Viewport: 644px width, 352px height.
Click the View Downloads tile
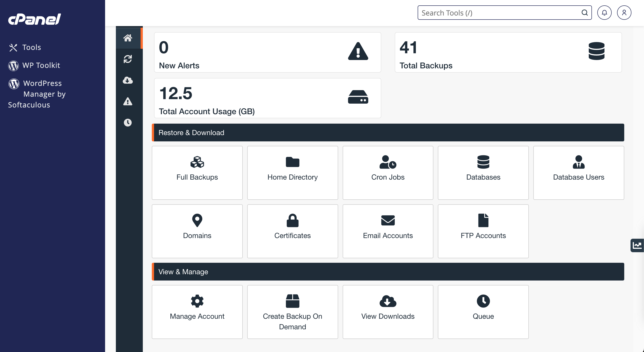(388, 312)
